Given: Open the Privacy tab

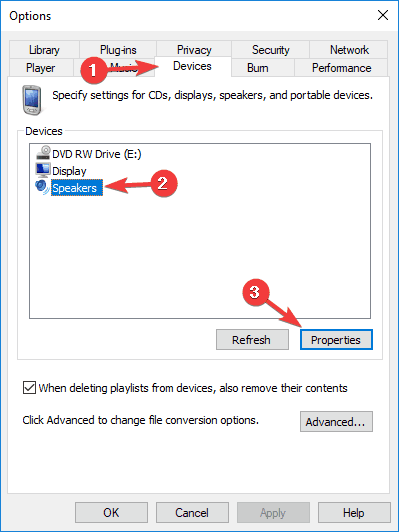Looking at the screenshot, I should [194, 50].
